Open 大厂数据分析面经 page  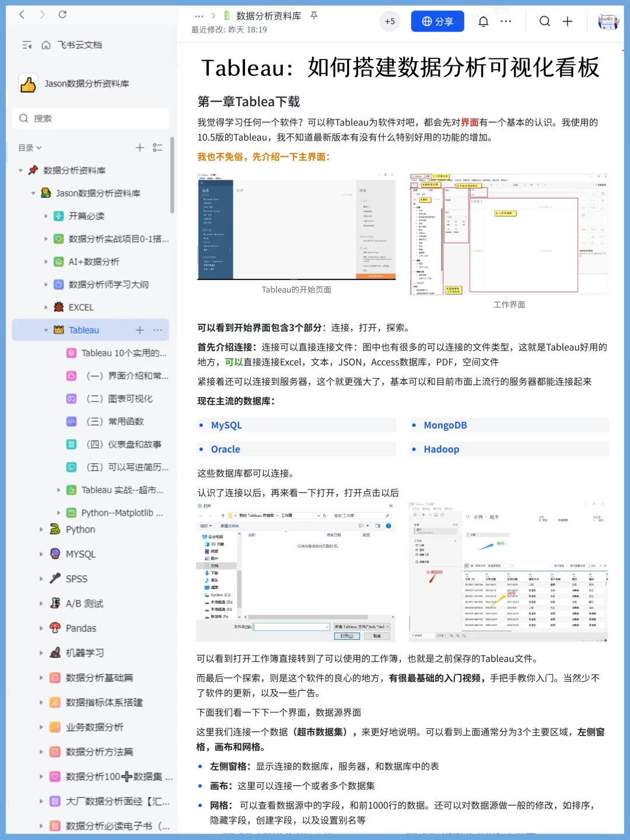coord(118,801)
